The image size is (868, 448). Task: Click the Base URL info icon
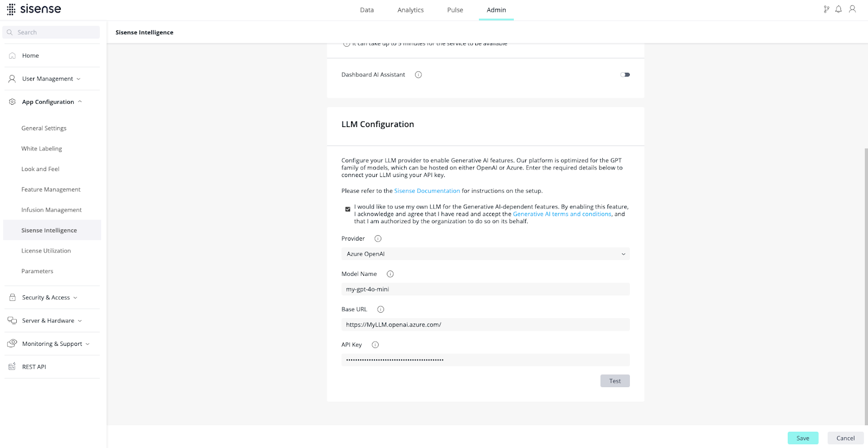click(381, 309)
